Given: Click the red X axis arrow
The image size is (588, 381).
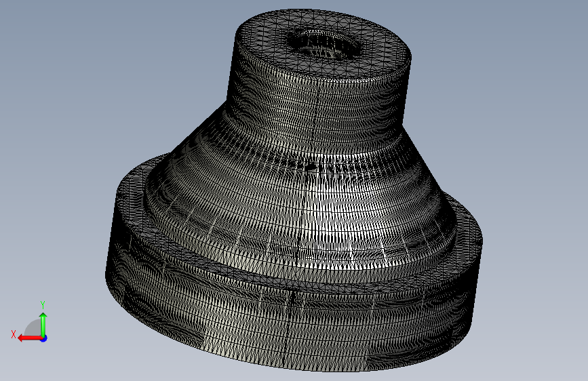Looking at the screenshot, I should tap(29, 338).
